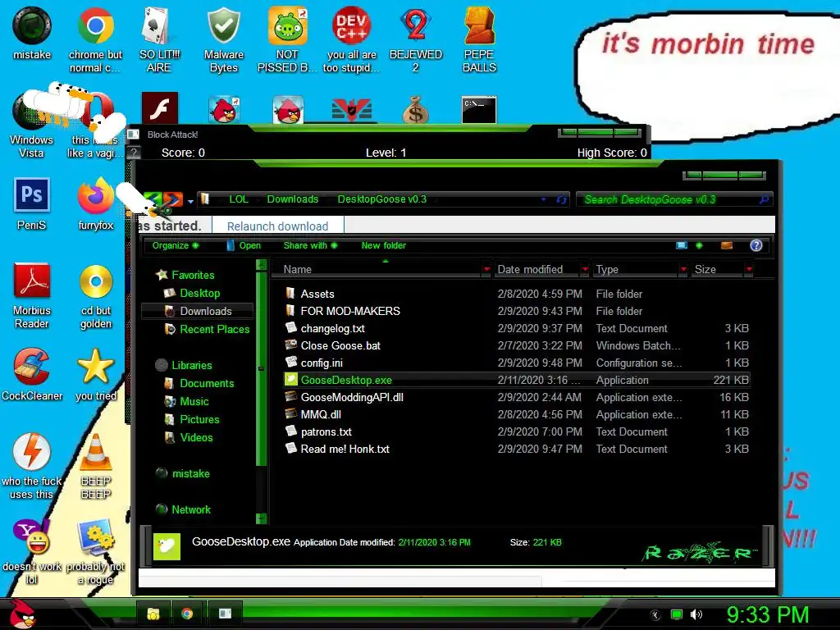
Task: Open the you tried star icon
Action: tap(96, 374)
